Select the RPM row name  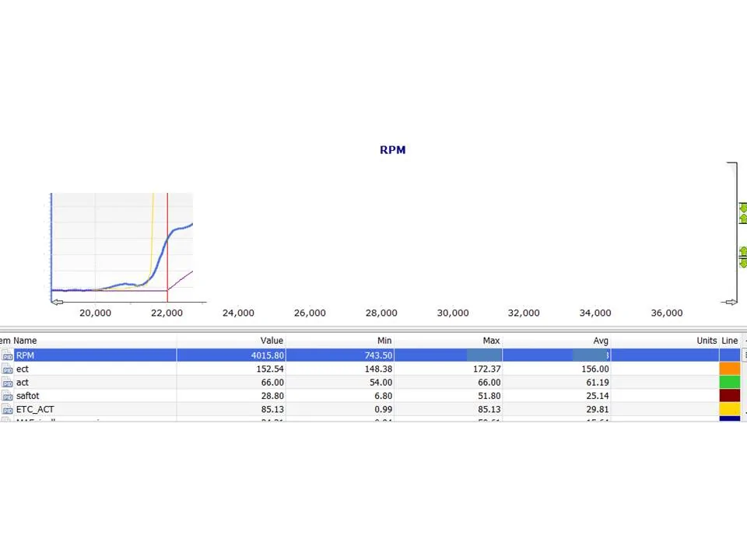(x=25, y=355)
